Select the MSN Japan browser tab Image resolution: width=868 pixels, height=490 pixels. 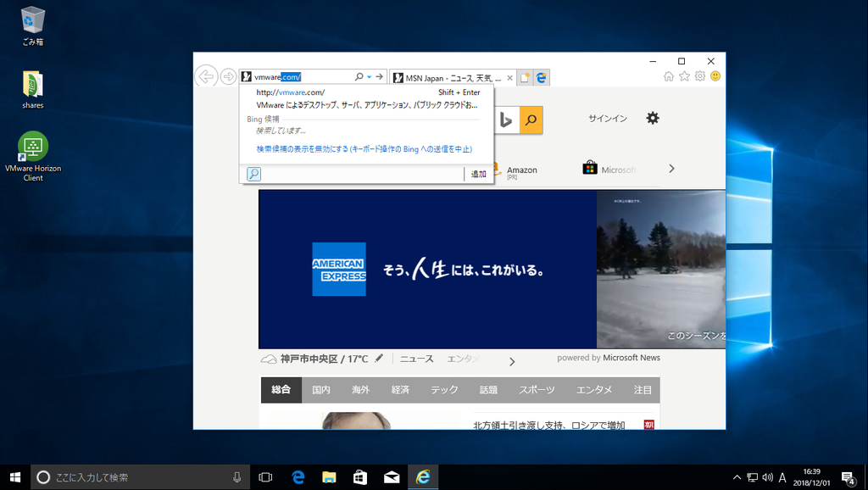click(x=448, y=76)
